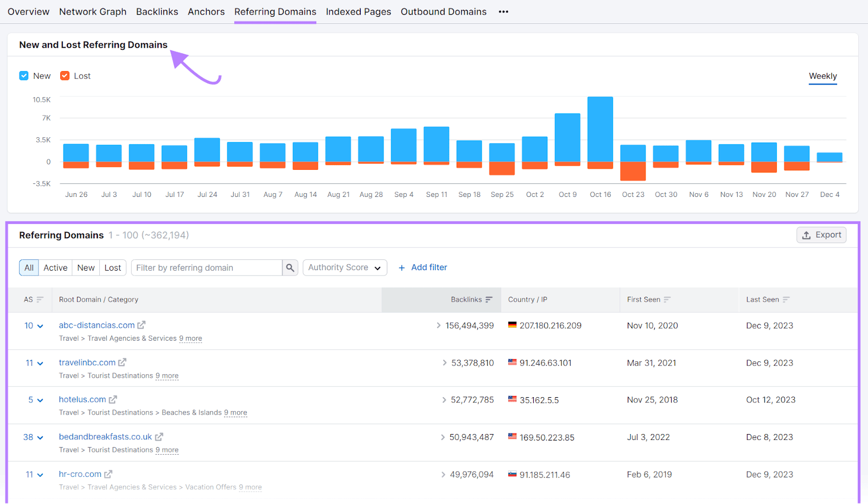Expand backlinks arrow for hotelus.com
868x504 pixels.
click(444, 400)
